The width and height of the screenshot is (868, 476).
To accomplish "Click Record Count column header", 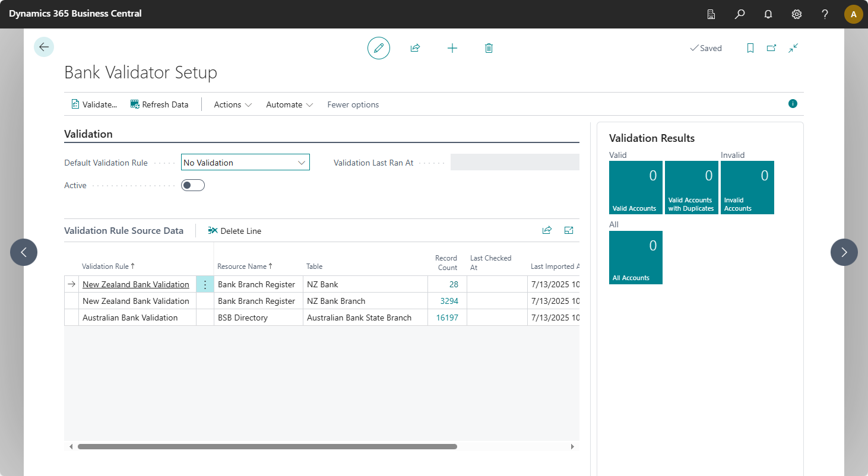I will [446, 263].
